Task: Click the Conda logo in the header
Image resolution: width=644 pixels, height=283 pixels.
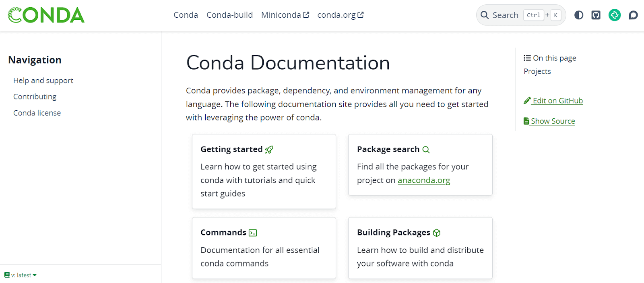Action: click(x=46, y=15)
